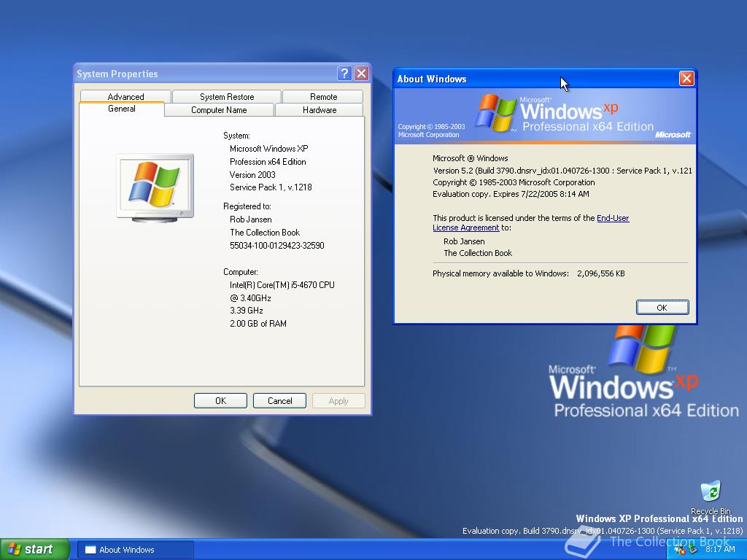The image size is (747, 560).
Task: Click the "Evaluation copy. Expires 7/22/2005" line
Action: [511, 194]
